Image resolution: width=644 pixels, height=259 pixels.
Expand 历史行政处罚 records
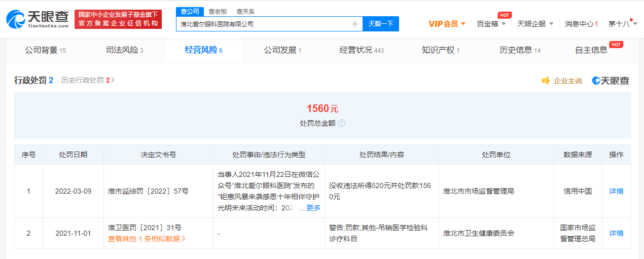point(88,80)
